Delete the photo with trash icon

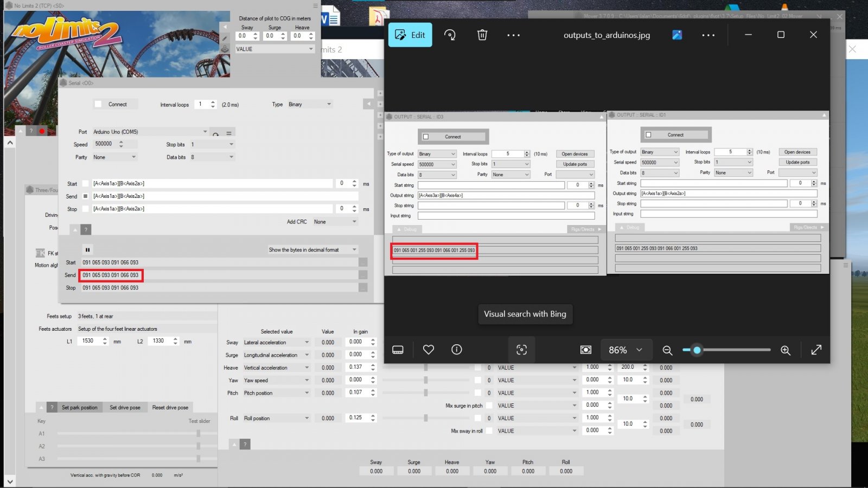point(482,35)
